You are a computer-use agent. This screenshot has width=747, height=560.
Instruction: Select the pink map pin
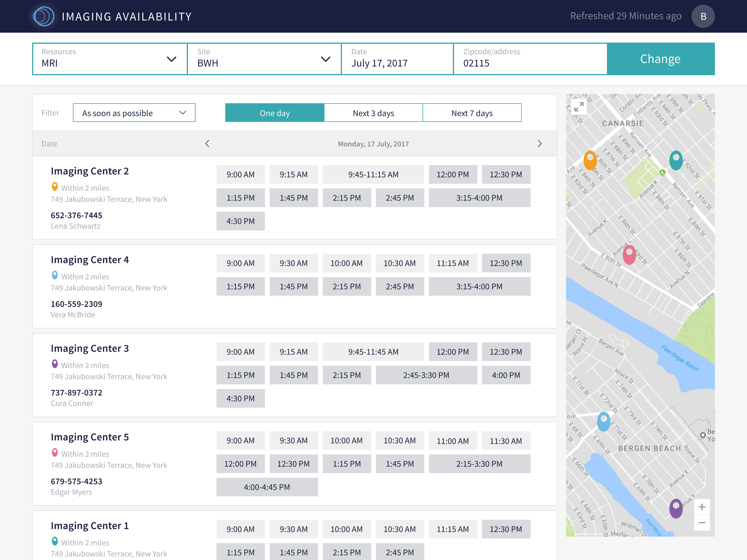629,255
